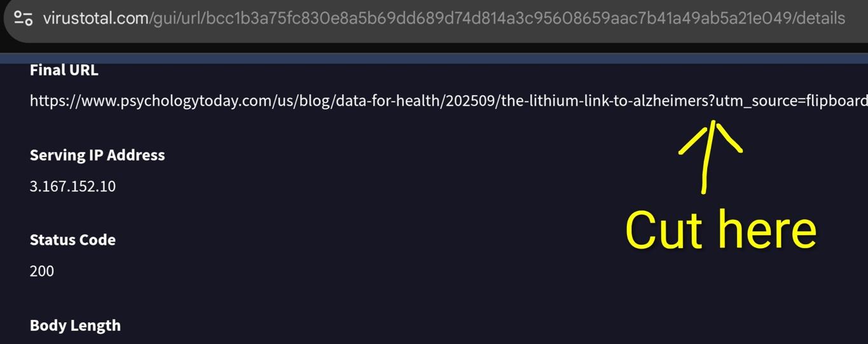Viewport: 868px width, 344px height.
Task: Select the "Final URL" heading
Action: tap(64, 70)
